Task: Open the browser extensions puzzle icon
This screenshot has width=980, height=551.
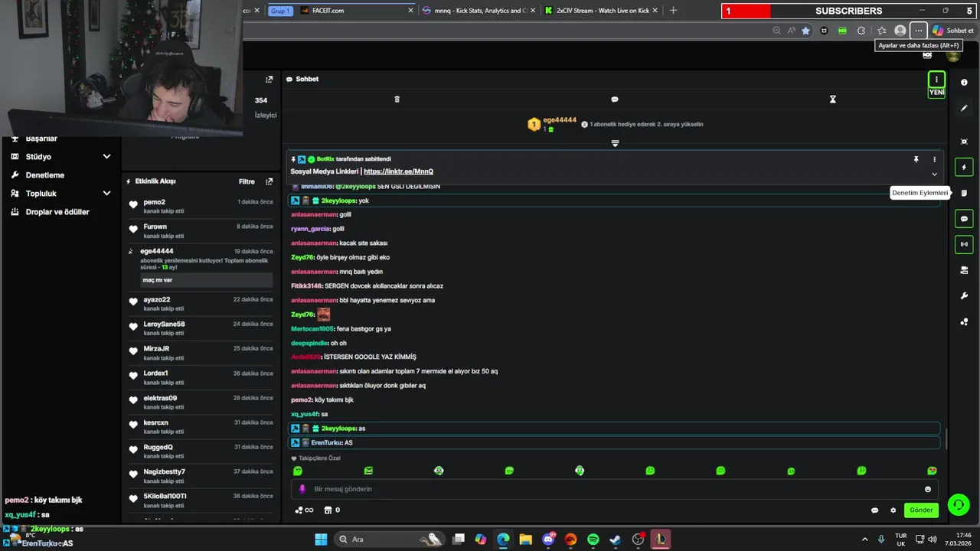Action: click(x=861, y=31)
